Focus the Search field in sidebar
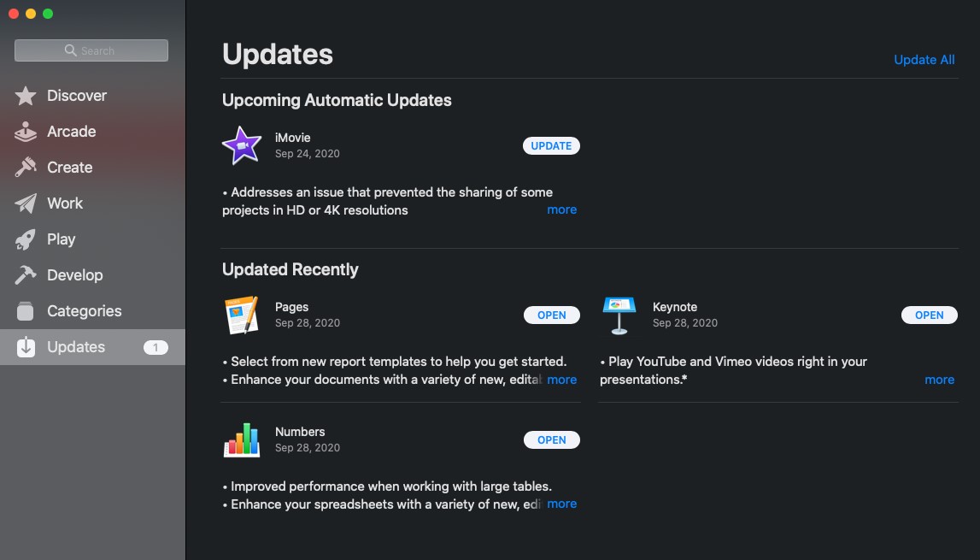The height and width of the screenshot is (560, 980). point(91,50)
